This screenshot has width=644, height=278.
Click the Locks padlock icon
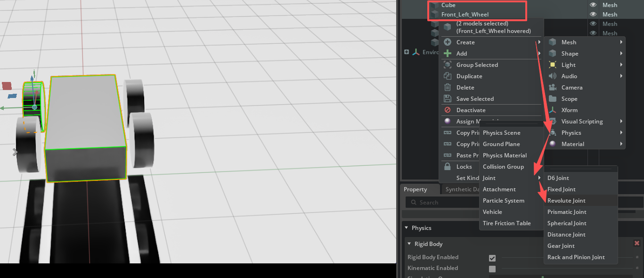point(448,166)
